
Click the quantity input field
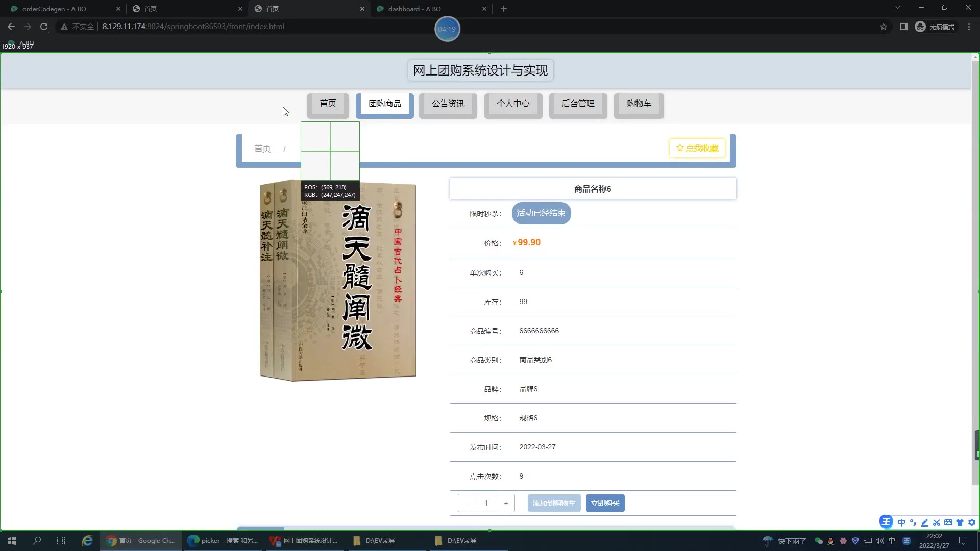coord(486,503)
